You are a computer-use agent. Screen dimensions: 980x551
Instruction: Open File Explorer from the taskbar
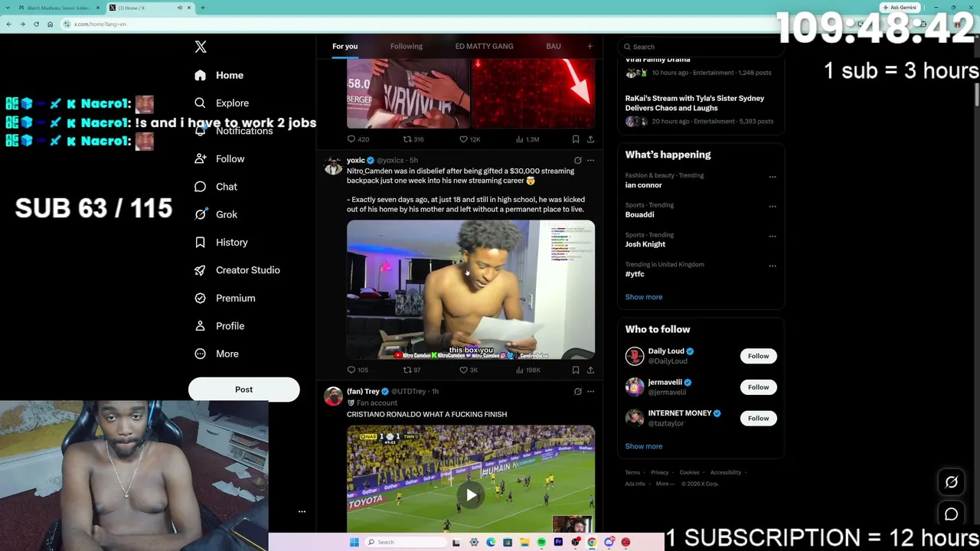coord(524,543)
